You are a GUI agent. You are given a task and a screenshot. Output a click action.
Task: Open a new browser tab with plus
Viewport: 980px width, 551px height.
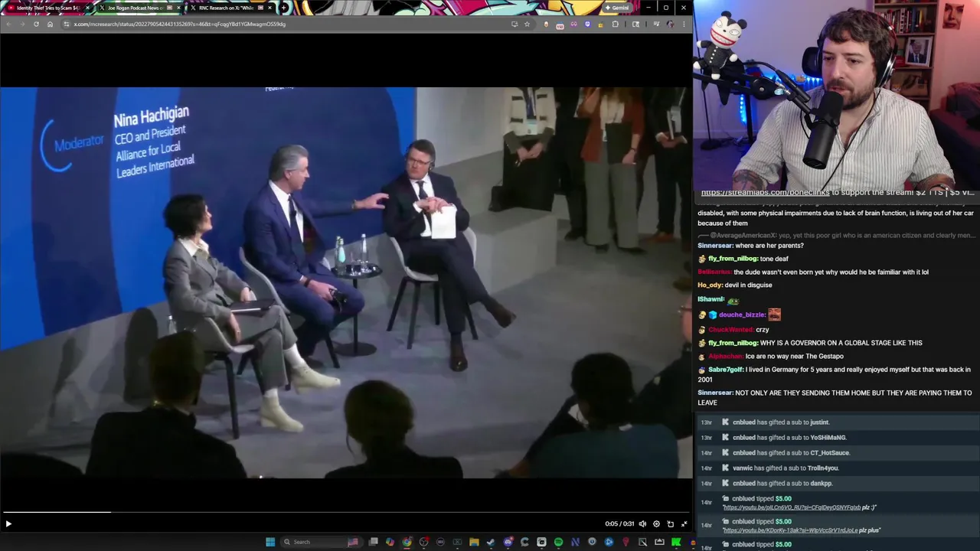pyautogui.click(x=283, y=8)
